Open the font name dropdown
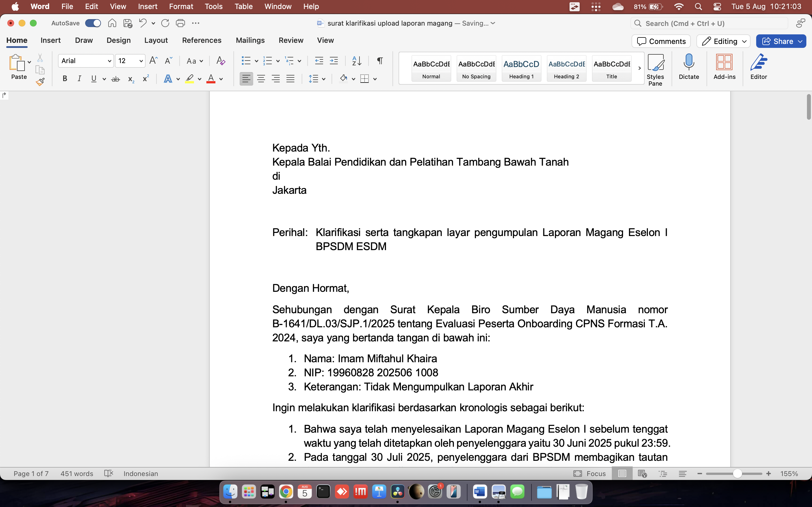Viewport: 812px width, 507px height. (109, 61)
